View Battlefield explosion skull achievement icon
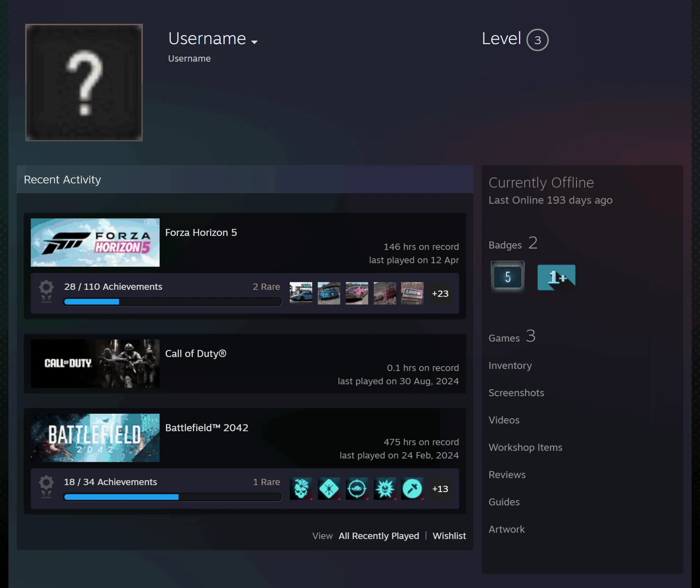 [385, 488]
